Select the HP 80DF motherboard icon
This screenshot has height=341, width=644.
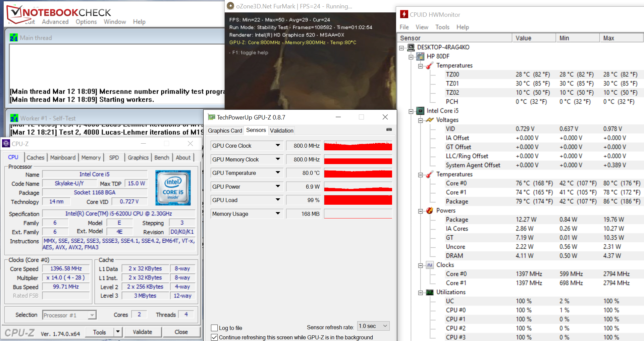click(420, 56)
